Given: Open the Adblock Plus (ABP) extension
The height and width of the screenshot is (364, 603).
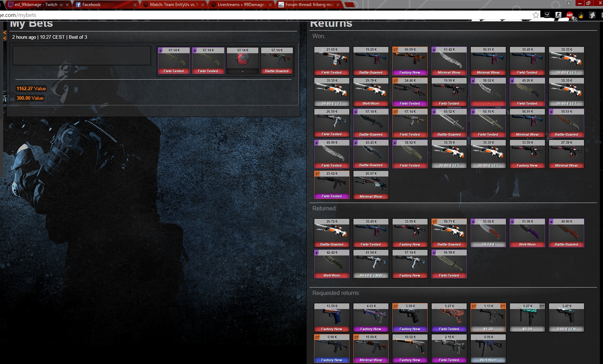Looking at the screenshot, I should click(570, 15).
